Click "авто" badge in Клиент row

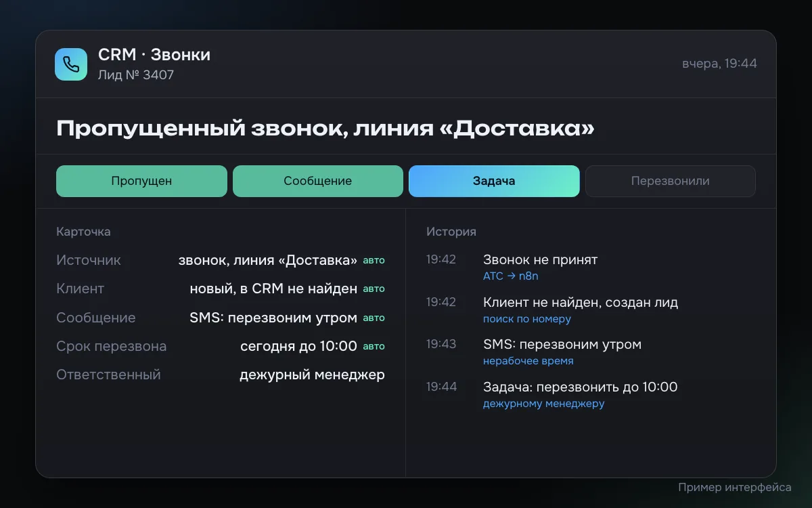point(374,289)
